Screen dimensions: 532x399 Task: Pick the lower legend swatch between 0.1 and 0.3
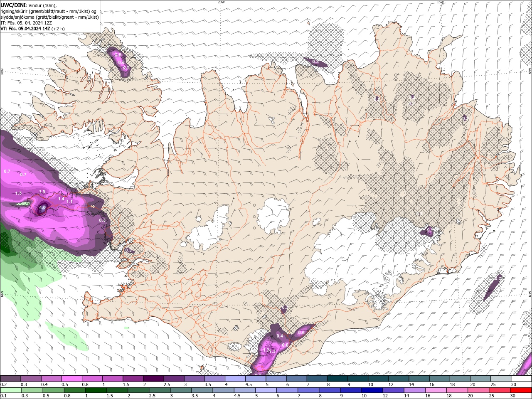[11, 390]
